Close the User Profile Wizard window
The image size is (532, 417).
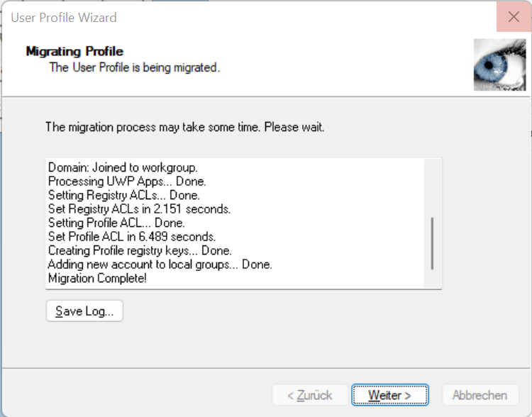tap(514, 17)
